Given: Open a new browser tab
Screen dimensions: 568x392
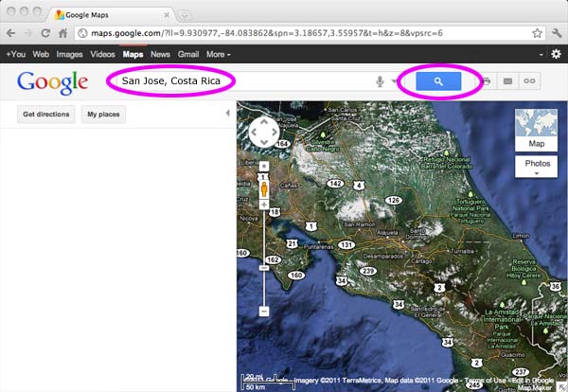Looking at the screenshot, I should pyautogui.click(x=185, y=15).
